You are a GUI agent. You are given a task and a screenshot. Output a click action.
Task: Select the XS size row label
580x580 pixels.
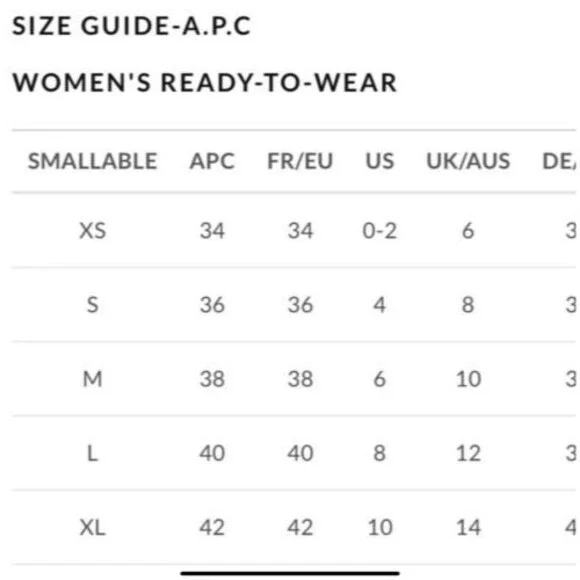[93, 230]
